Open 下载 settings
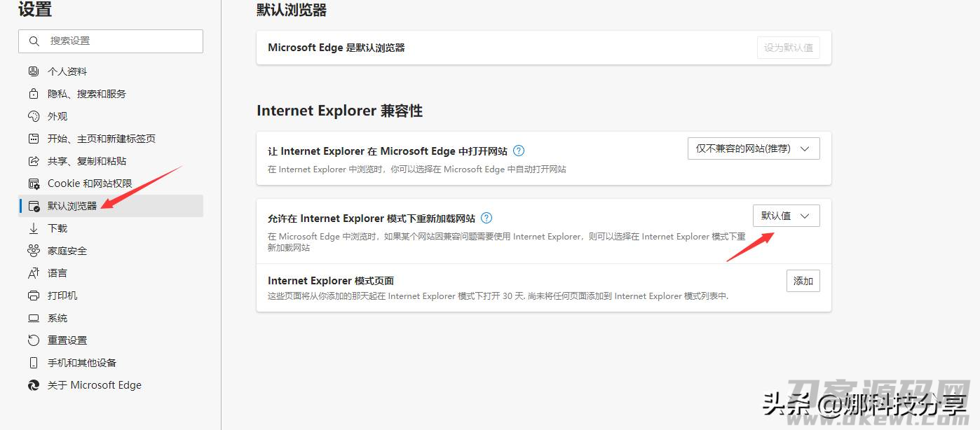Viewport: 980px width, 430px height. click(111, 228)
